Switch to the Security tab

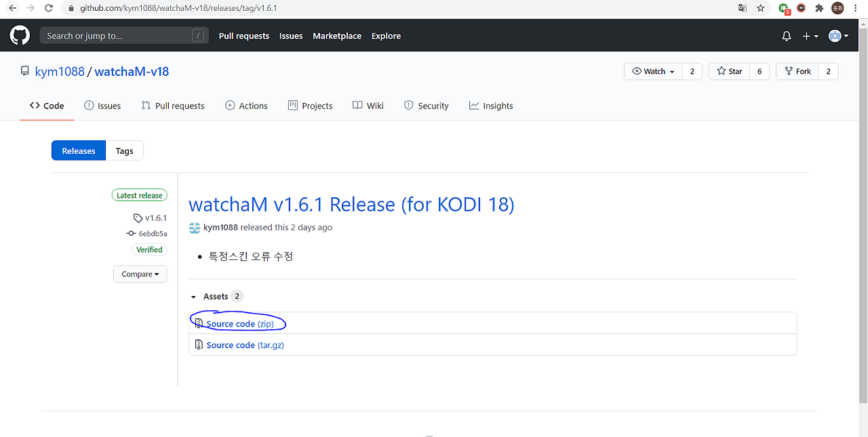427,106
